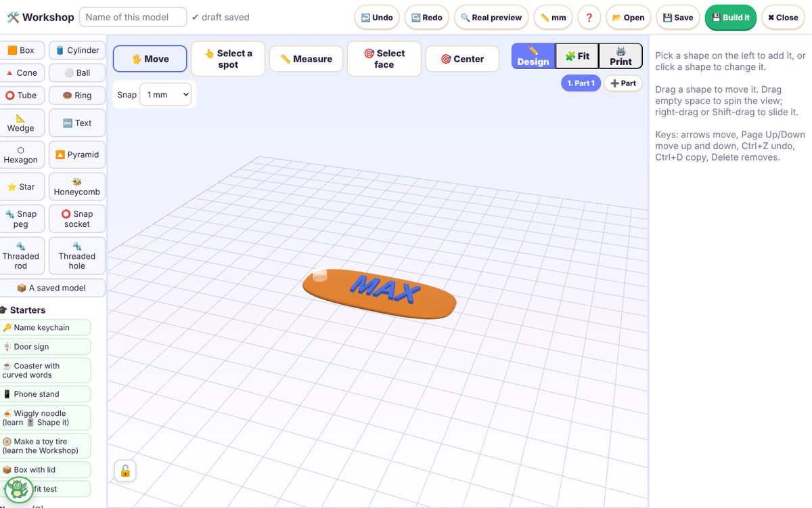Click the green frog mascot helper
Viewport: 812px width, 508px height.
(18, 488)
